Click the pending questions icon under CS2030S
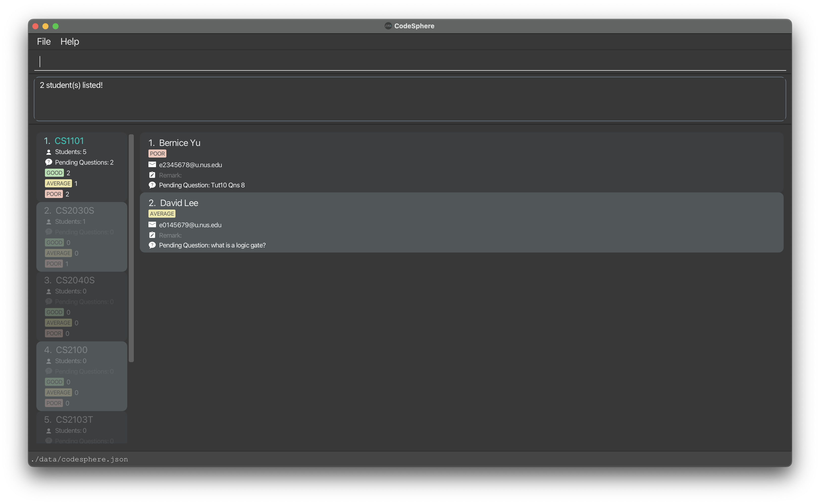Screen dimensions: 820x504 pos(49,232)
